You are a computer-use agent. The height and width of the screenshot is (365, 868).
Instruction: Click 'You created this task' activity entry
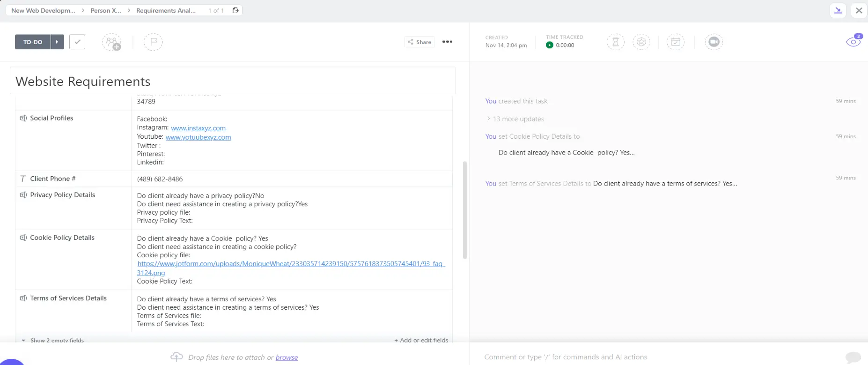pyautogui.click(x=516, y=101)
